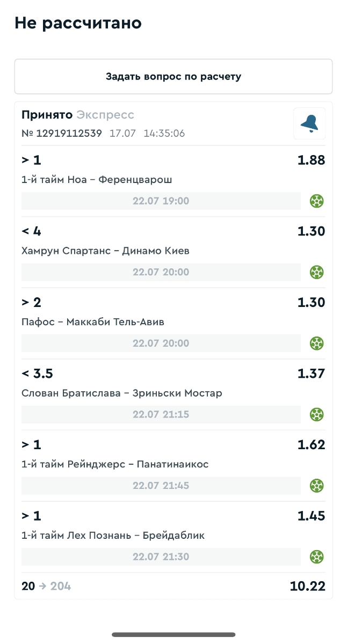Tap football icon for Хамрун Спартанс match
This screenshot has width=347, height=644.
click(x=317, y=272)
